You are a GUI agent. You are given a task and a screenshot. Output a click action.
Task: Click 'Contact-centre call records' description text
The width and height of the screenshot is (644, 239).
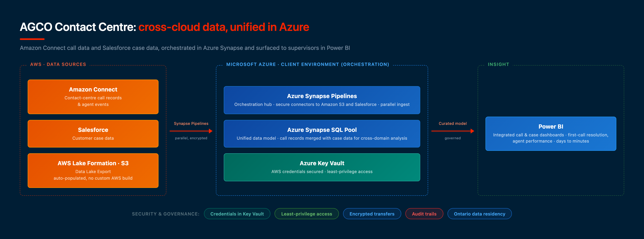93,98
